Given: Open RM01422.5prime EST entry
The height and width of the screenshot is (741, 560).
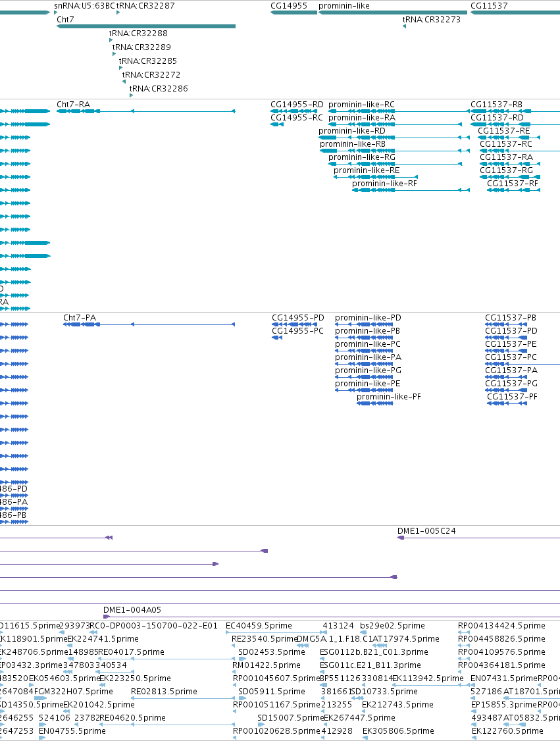Looking at the screenshot, I should [267, 665].
